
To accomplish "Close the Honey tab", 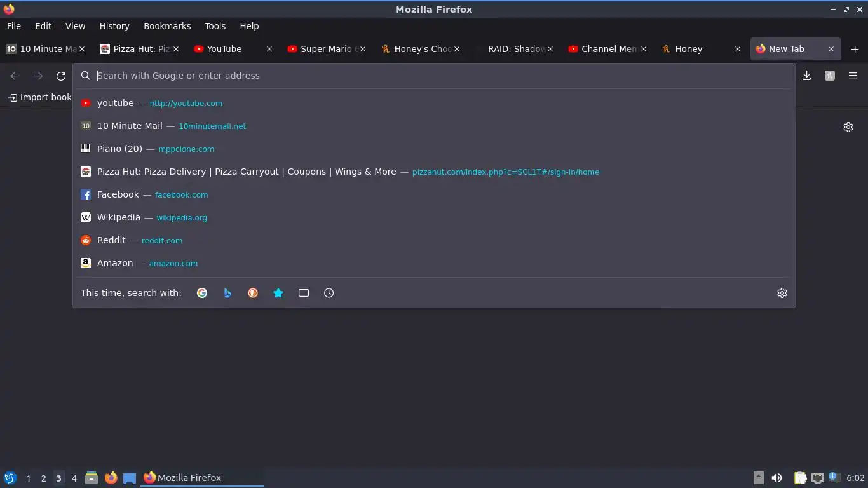I will pyautogui.click(x=737, y=49).
